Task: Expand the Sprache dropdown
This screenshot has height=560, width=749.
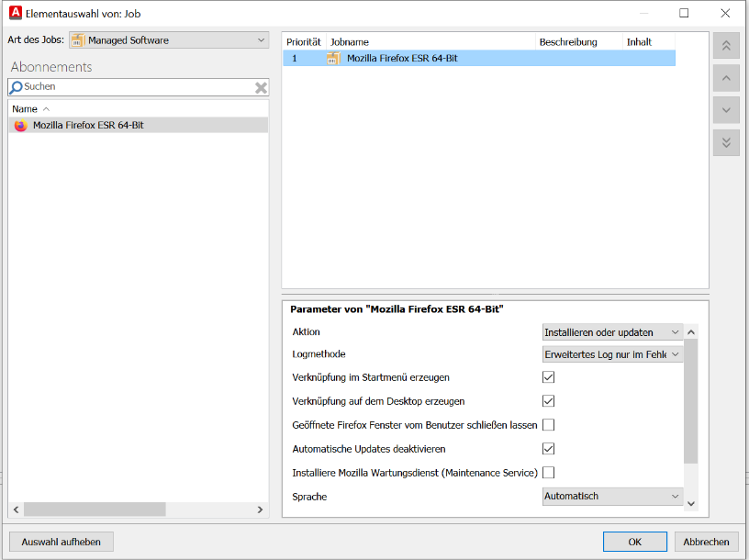Action: (612, 497)
